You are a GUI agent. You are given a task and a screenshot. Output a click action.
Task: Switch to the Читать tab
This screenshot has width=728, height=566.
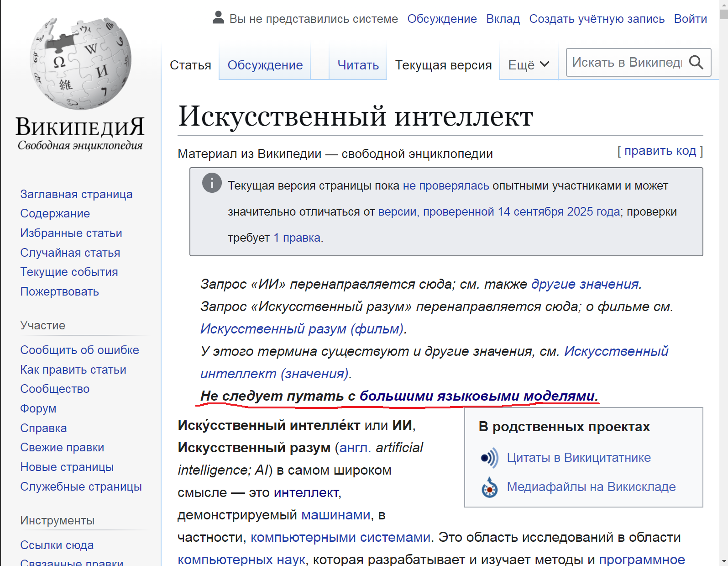point(358,65)
